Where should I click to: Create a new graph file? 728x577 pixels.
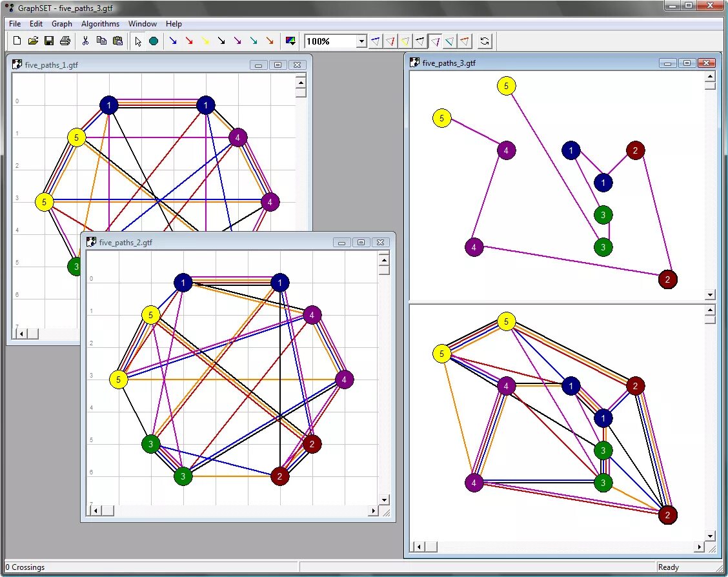[x=17, y=41]
